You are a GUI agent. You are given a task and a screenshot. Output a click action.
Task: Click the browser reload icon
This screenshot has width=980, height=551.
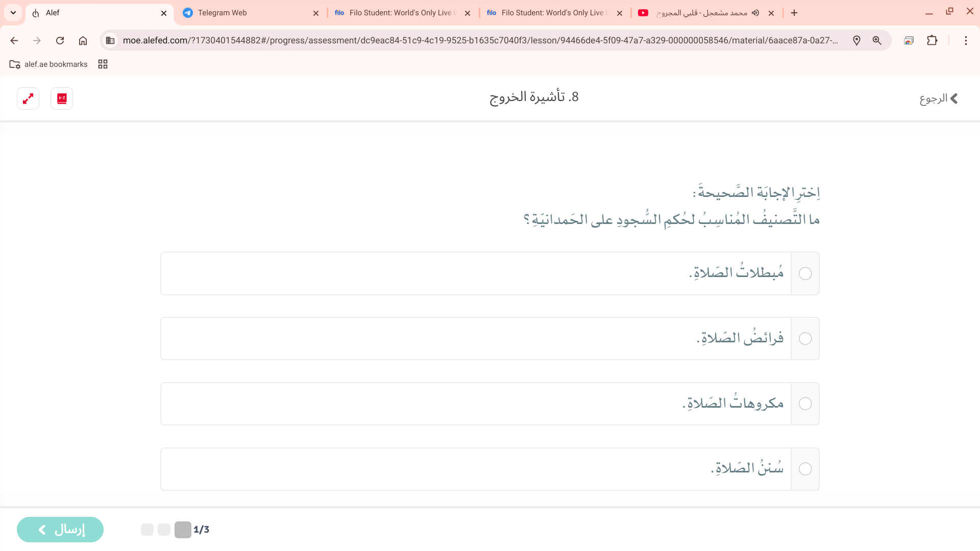(60, 40)
